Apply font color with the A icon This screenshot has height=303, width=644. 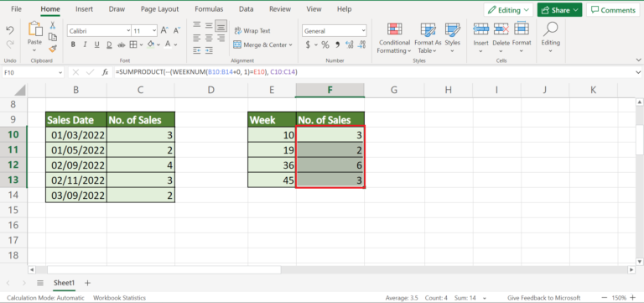pos(168,44)
